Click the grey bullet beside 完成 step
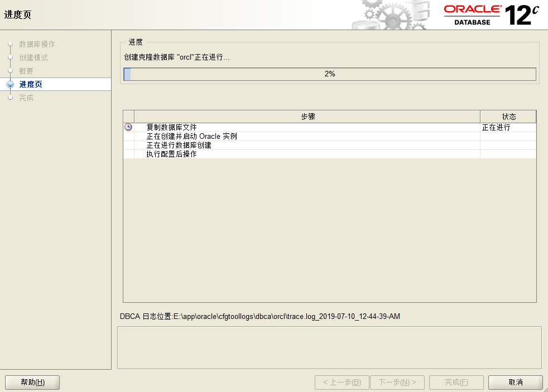The height and width of the screenshot is (392, 548). [10, 98]
